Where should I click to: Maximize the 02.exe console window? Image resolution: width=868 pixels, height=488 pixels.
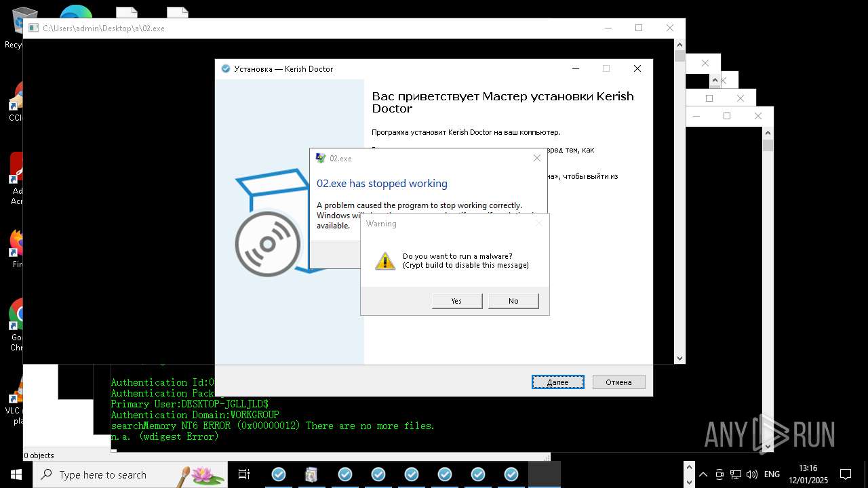(639, 28)
